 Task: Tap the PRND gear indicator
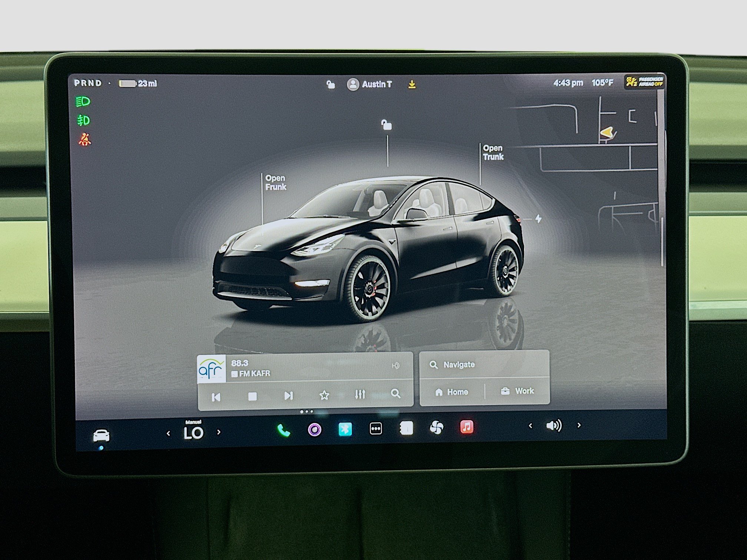point(88,83)
